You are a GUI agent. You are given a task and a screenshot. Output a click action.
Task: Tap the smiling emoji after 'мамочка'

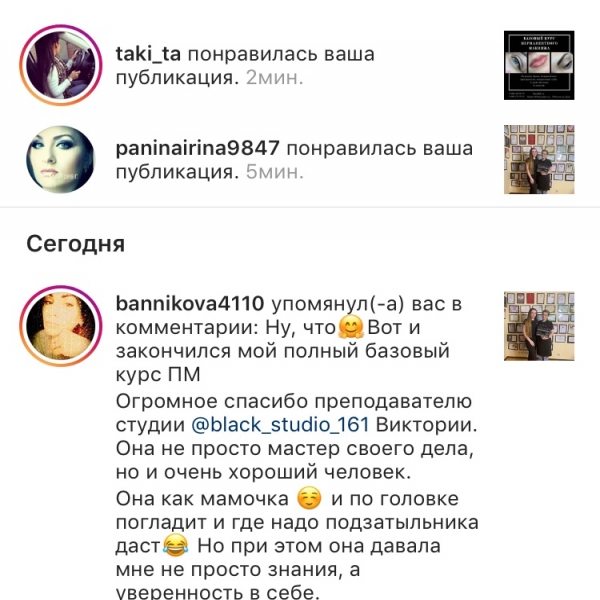tap(309, 499)
